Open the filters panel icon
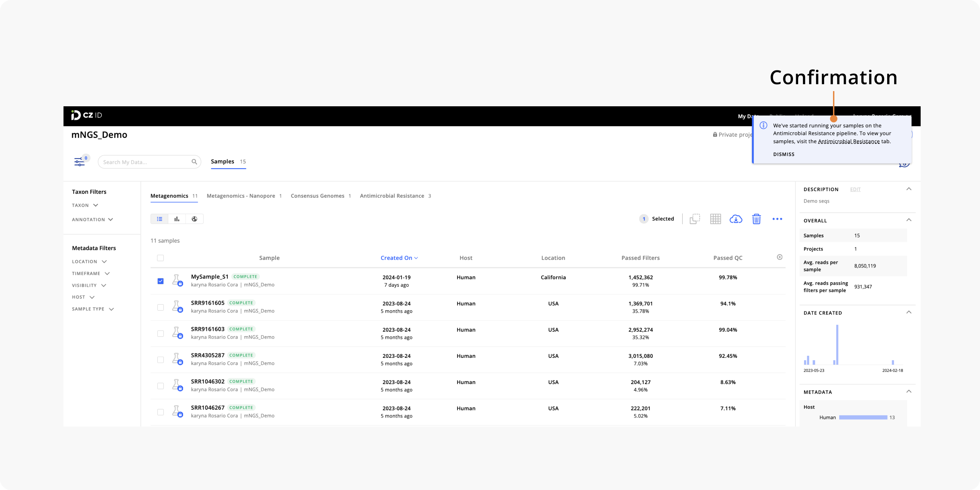Image resolution: width=980 pixels, height=490 pixels. tap(79, 162)
